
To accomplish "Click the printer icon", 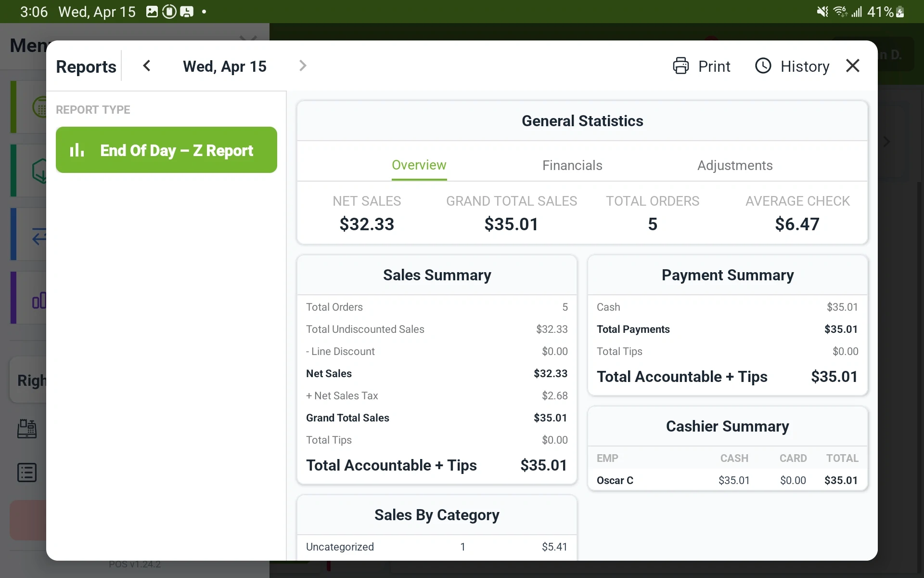I will pyautogui.click(x=680, y=66).
